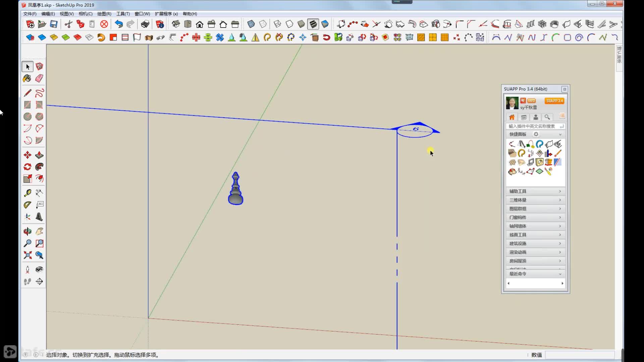Enable Hidden Line face style
Image resolution: width=644 pixels, height=362 pixels.
(x=289, y=24)
